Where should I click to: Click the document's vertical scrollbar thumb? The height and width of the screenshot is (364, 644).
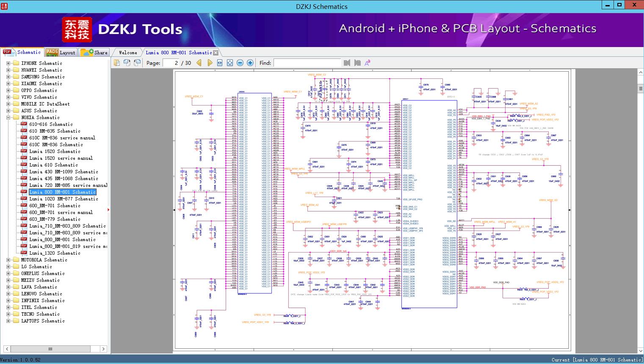[641, 89]
